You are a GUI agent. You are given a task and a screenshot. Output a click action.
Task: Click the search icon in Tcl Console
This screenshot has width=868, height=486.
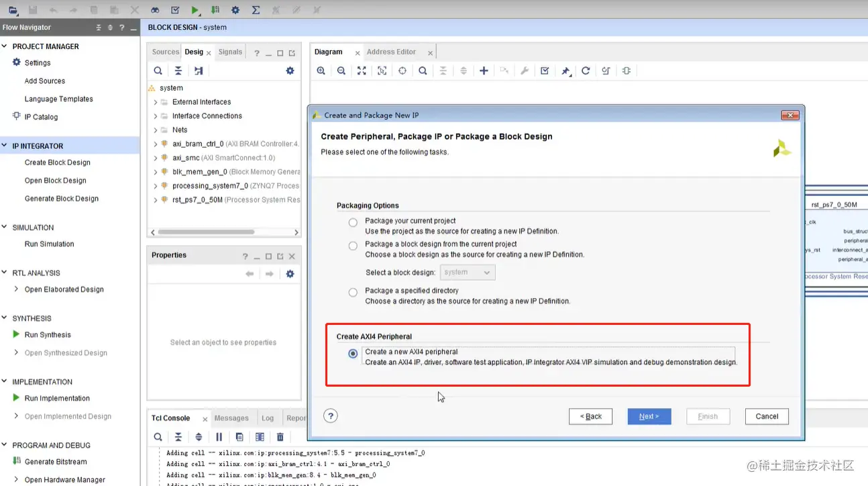[158, 437]
